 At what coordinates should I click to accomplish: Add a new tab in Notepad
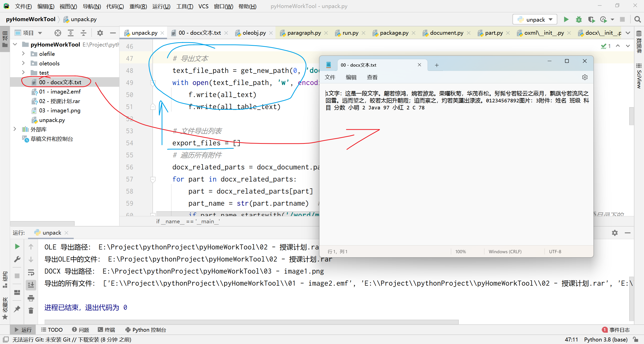[x=437, y=65]
